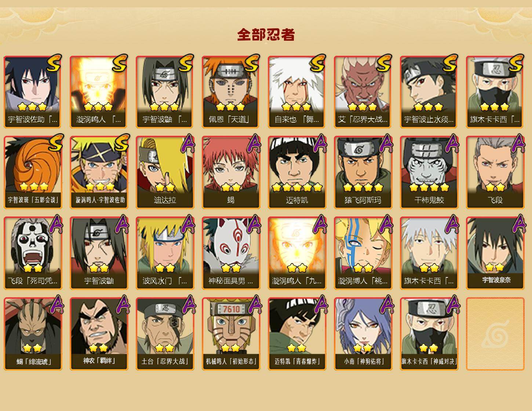
Task: Choose the 土台「忍界大战」 card
Action: coord(165,334)
